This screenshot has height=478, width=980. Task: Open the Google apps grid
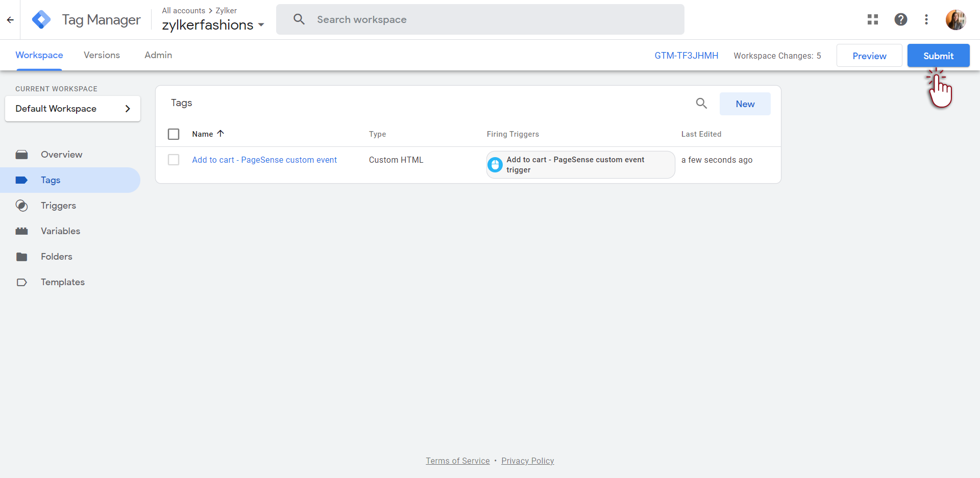pyautogui.click(x=873, y=19)
